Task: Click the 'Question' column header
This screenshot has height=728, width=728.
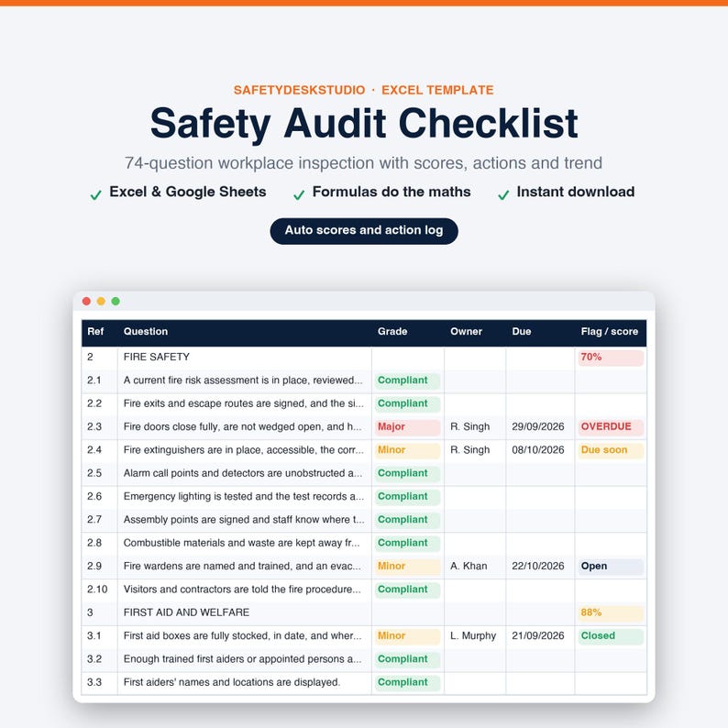Action: pyautogui.click(x=146, y=332)
